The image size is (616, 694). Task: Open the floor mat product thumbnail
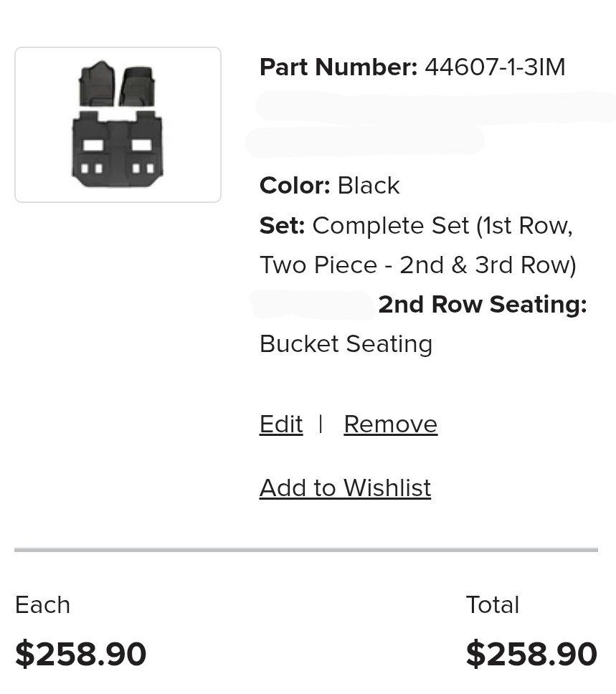[x=118, y=125]
